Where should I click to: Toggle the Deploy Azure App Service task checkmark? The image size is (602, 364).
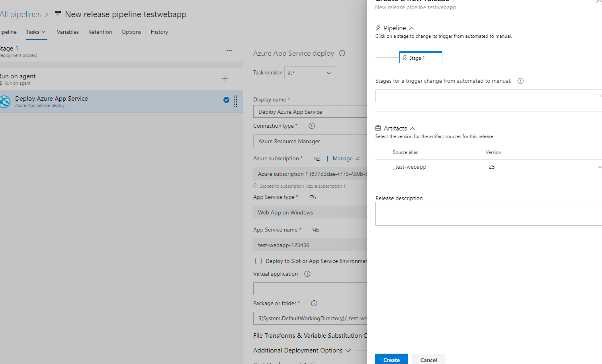tap(226, 100)
